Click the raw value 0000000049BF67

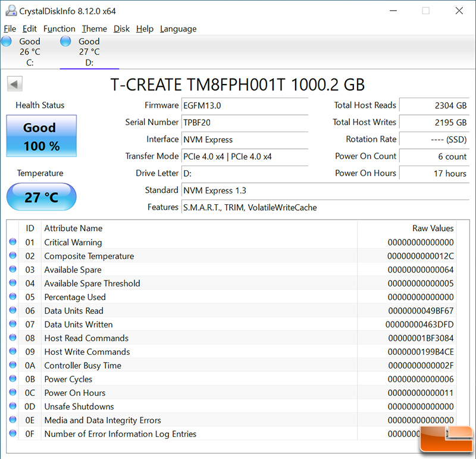tap(421, 311)
